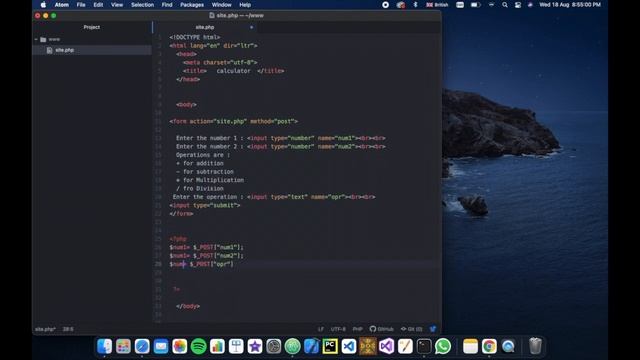The height and width of the screenshot is (360, 640).
Task: Open the Help menu
Action: point(245,5)
